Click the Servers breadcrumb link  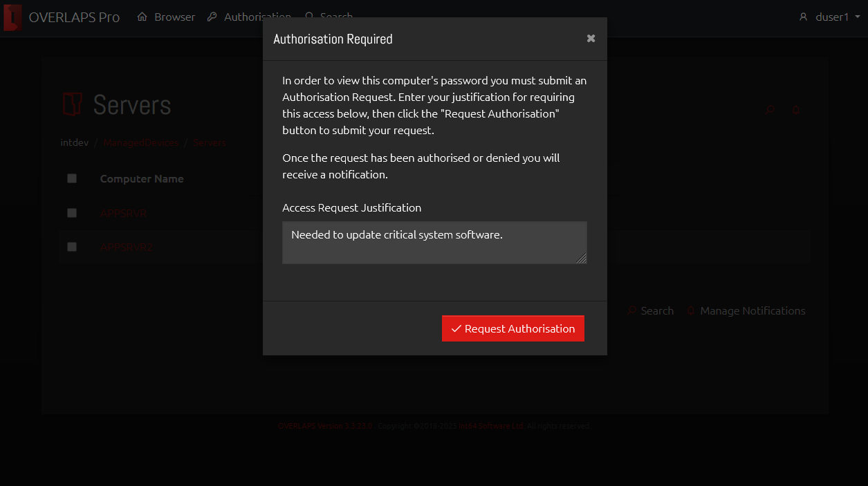pyautogui.click(x=210, y=142)
